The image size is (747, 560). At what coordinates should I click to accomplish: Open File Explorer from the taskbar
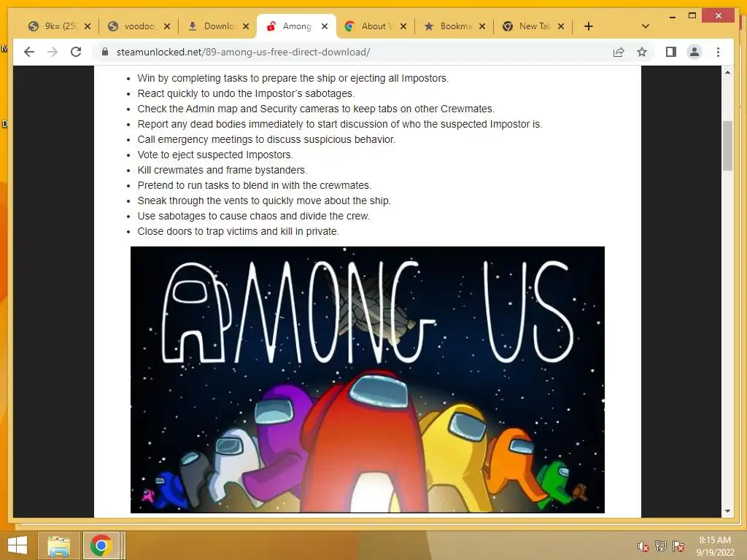59,545
